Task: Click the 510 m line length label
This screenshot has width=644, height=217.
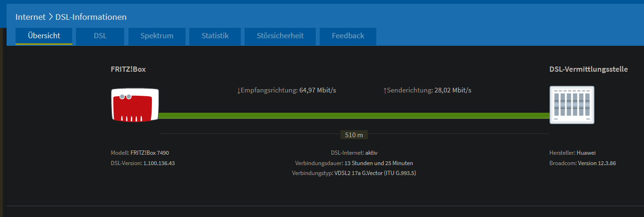Action: (354, 135)
